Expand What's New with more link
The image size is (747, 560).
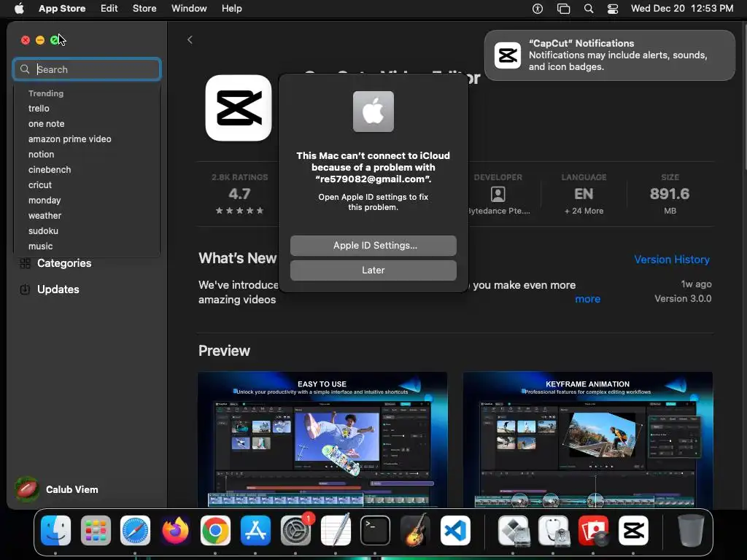(587, 299)
